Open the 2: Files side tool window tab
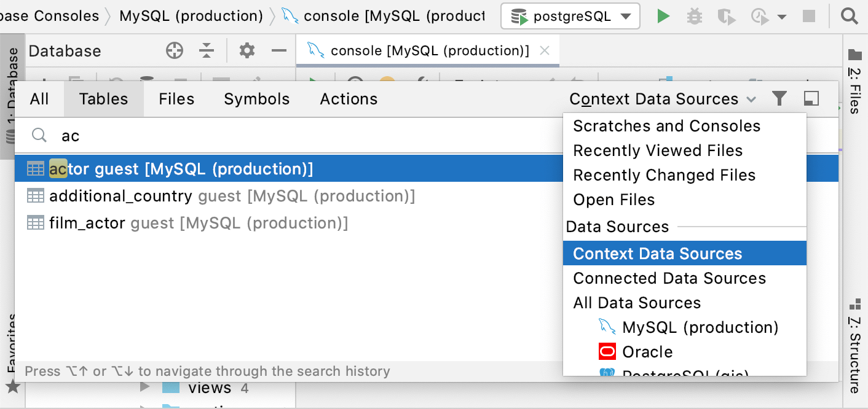Image resolution: width=868 pixels, height=409 pixels. 854,82
